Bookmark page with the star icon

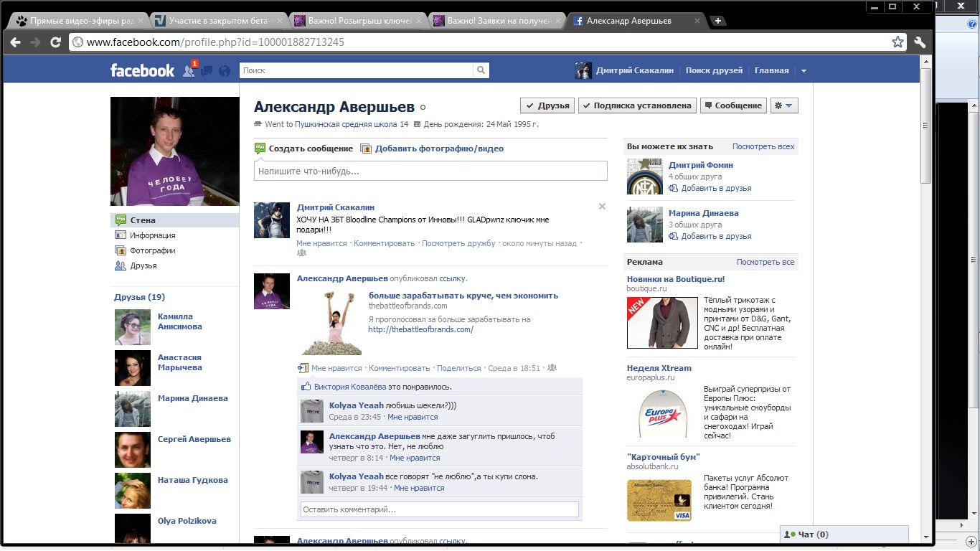[897, 42]
